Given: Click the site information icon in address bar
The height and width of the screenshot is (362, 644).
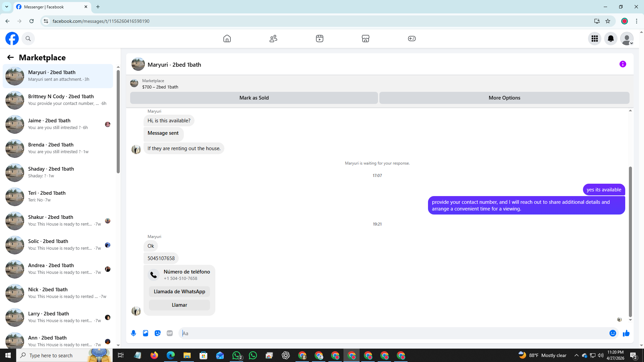Looking at the screenshot, I should (x=46, y=21).
